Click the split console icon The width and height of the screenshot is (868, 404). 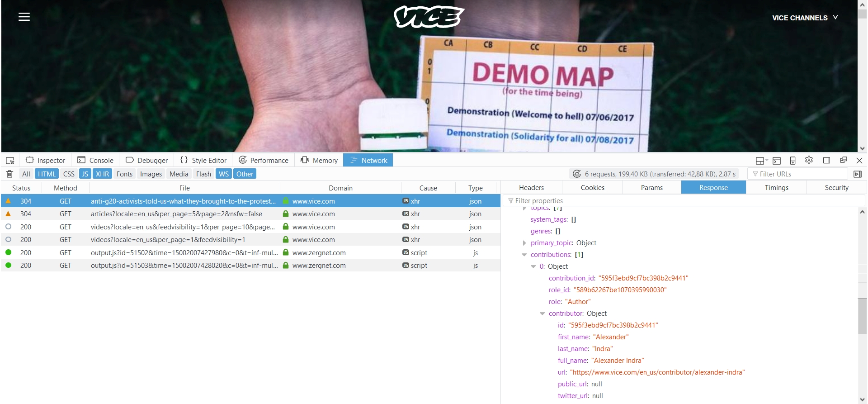[777, 161]
